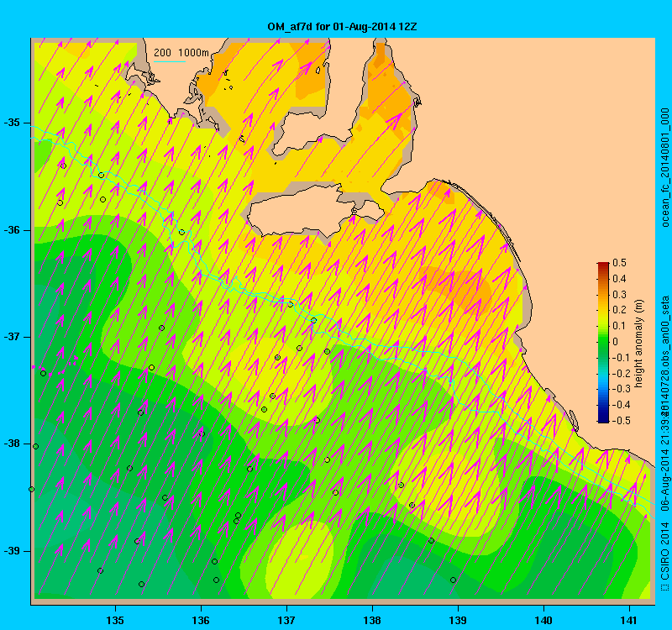The image size is (672, 630).
Task: Click the -0.1 colorbar tick label
Action: tap(620, 358)
